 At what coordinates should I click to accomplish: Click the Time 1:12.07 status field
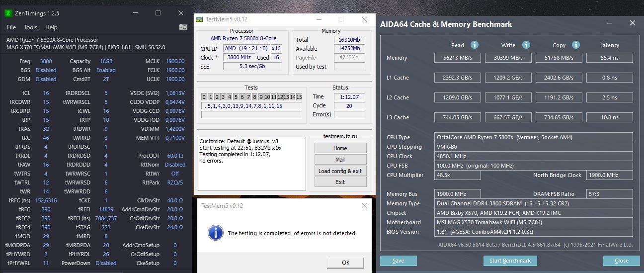point(350,96)
